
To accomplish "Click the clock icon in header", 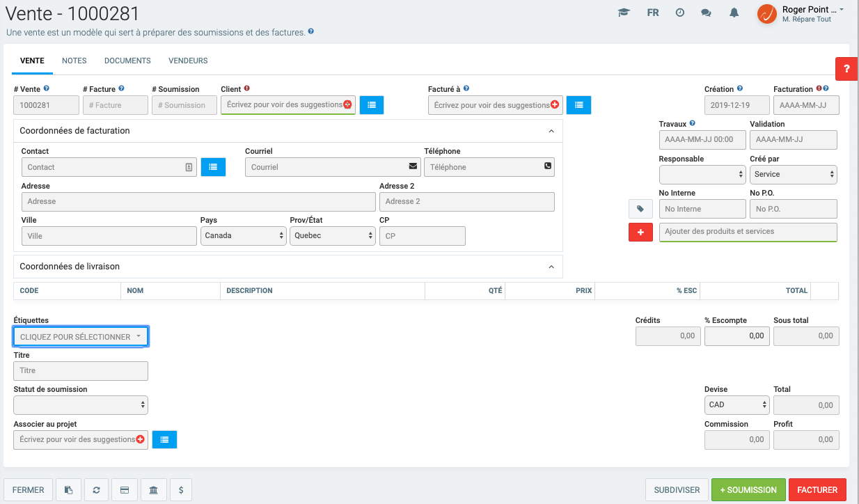I will [680, 13].
